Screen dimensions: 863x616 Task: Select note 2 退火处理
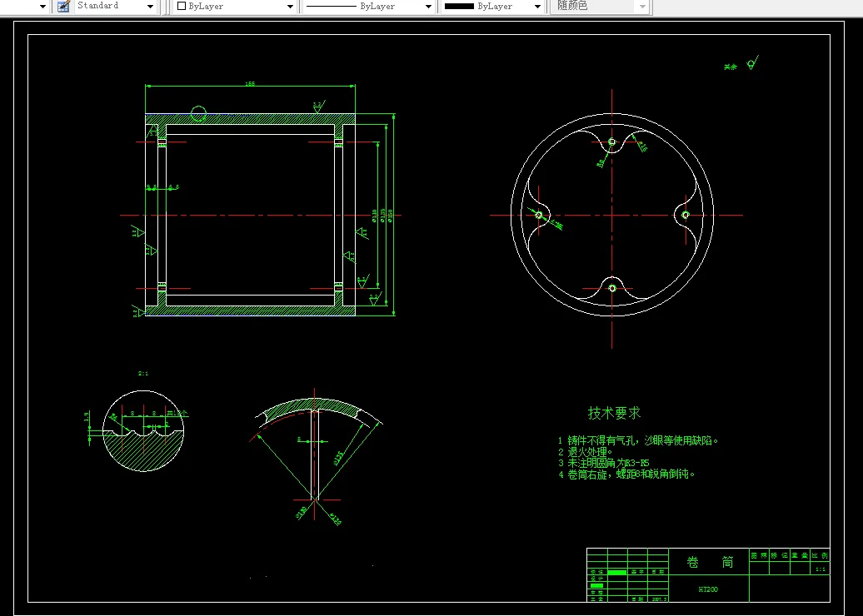(x=586, y=451)
